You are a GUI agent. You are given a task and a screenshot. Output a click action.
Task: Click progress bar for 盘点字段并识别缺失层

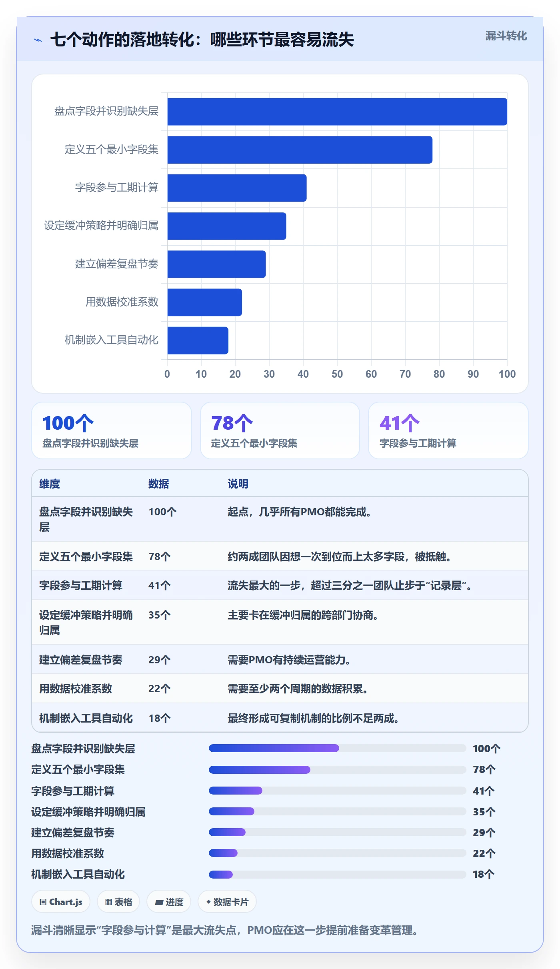[338, 748]
